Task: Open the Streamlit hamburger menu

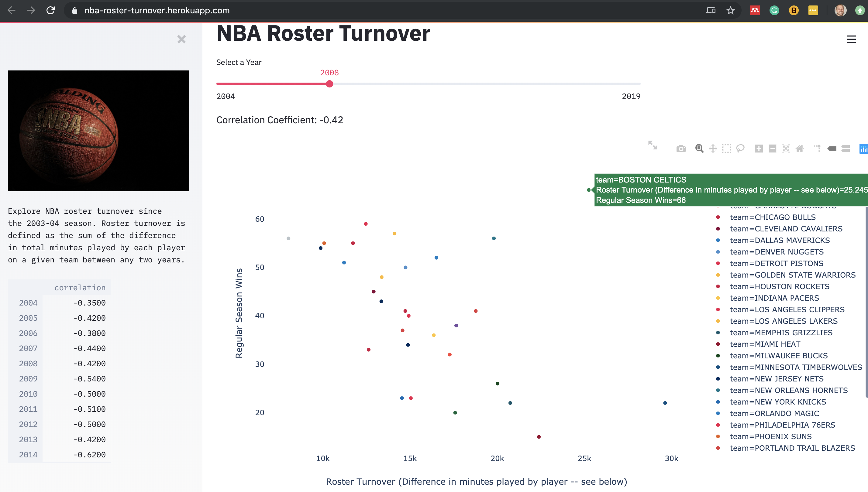Action: tap(851, 39)
